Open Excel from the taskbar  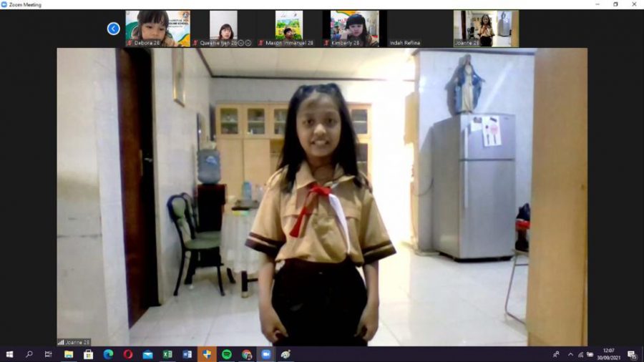pos(167,354)
